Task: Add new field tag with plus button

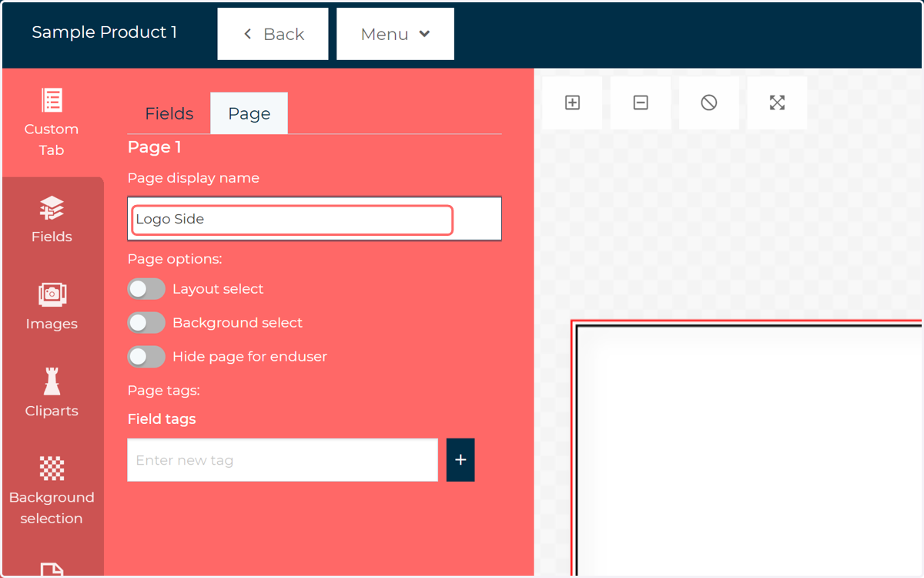Action: click(460, 460)
